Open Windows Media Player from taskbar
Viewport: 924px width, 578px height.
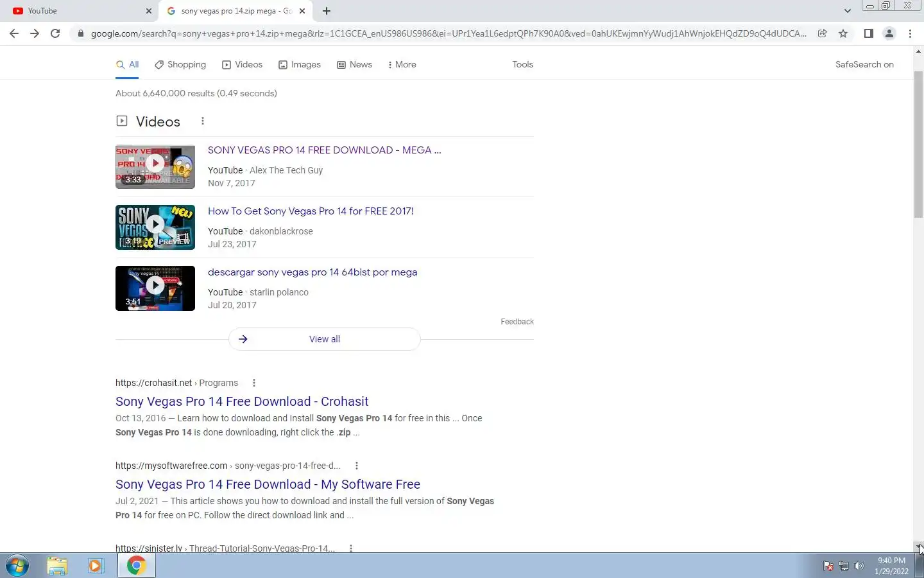(96, 566)
